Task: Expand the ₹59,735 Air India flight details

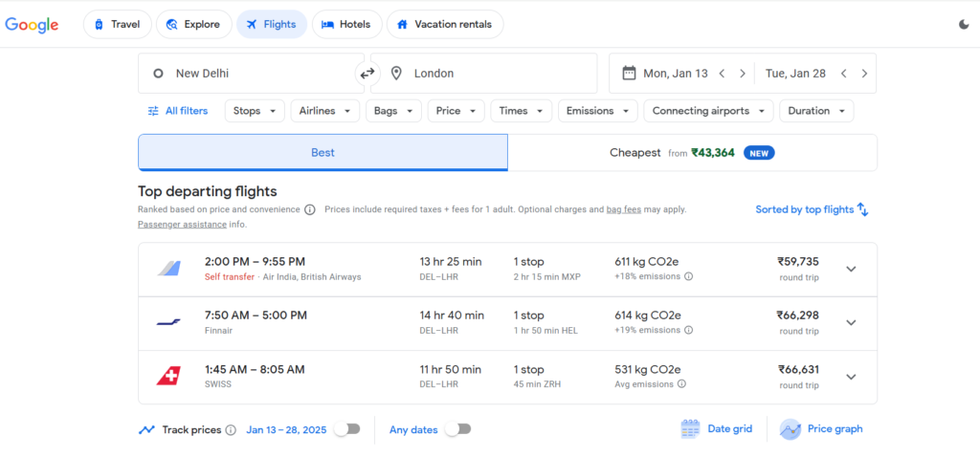Action: (851, 269)
